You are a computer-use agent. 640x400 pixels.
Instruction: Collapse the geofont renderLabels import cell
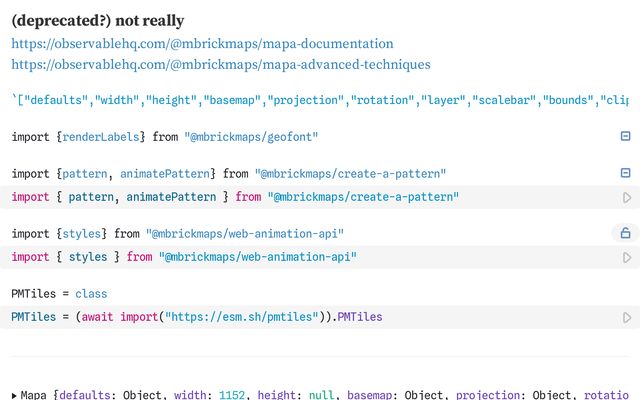(x=625, y=136)
